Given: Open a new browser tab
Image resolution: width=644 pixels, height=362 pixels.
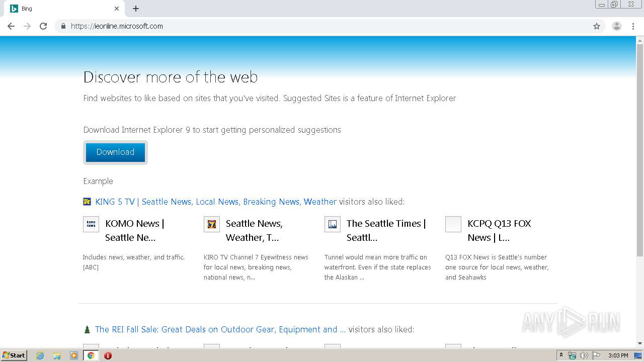Looking at the screenshot, I should click(136, 9).
